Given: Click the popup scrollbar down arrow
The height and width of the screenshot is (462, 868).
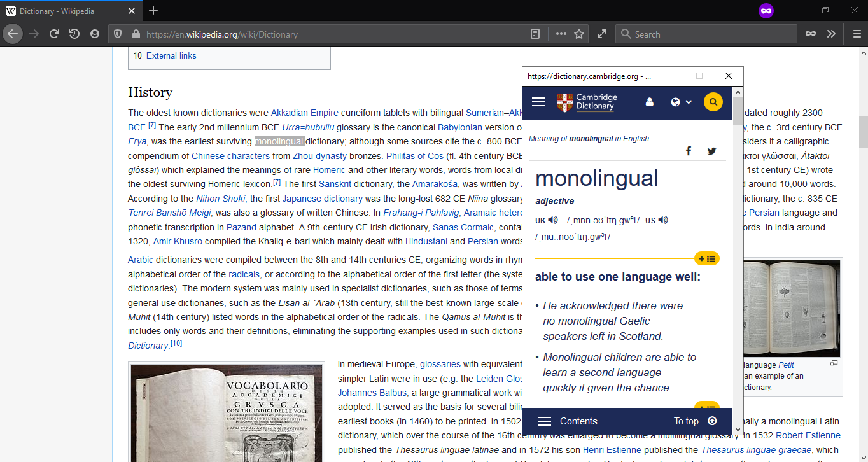Looking at the screenshot, I should pos(738,430).
